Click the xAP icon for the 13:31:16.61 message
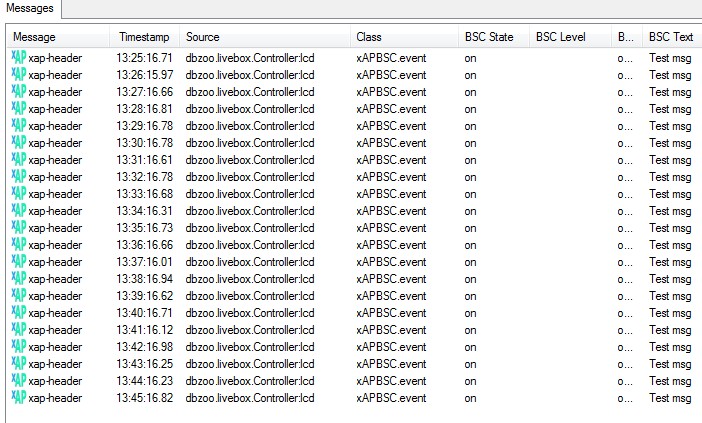The height and width of the screenshot is (423, 702). pos(19,159)
